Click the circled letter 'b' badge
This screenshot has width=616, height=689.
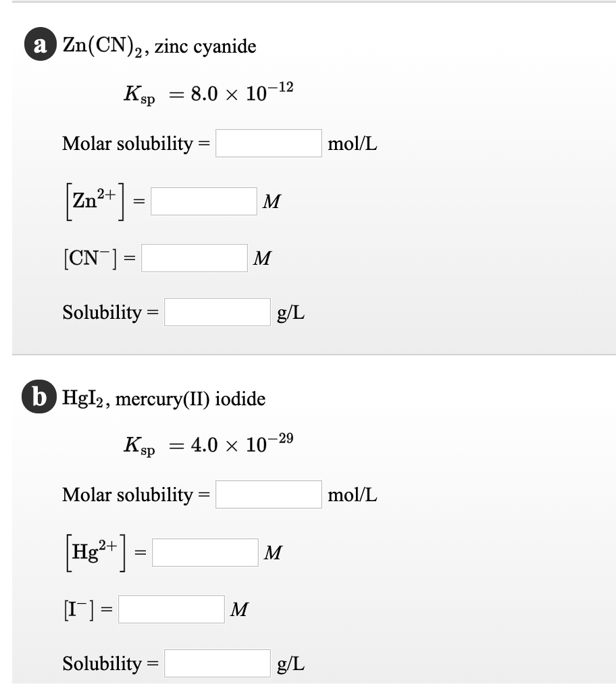pyautogui.click(x=41, y=398)
